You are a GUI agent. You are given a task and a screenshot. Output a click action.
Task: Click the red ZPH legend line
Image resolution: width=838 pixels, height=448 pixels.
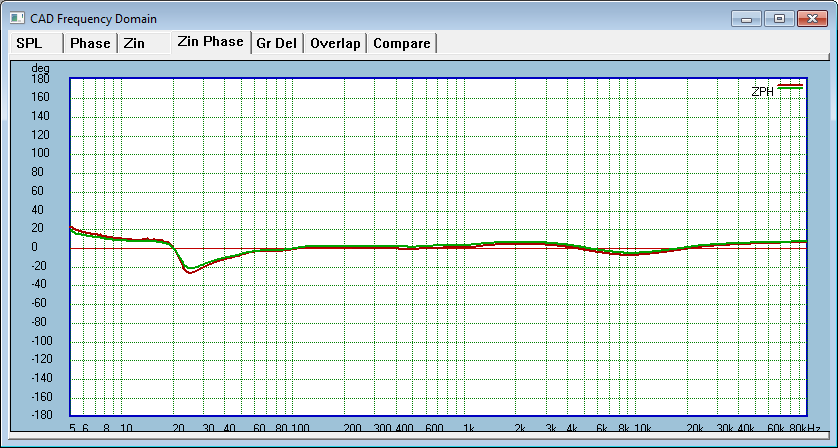pyautogui.click(x=790, y=84)
